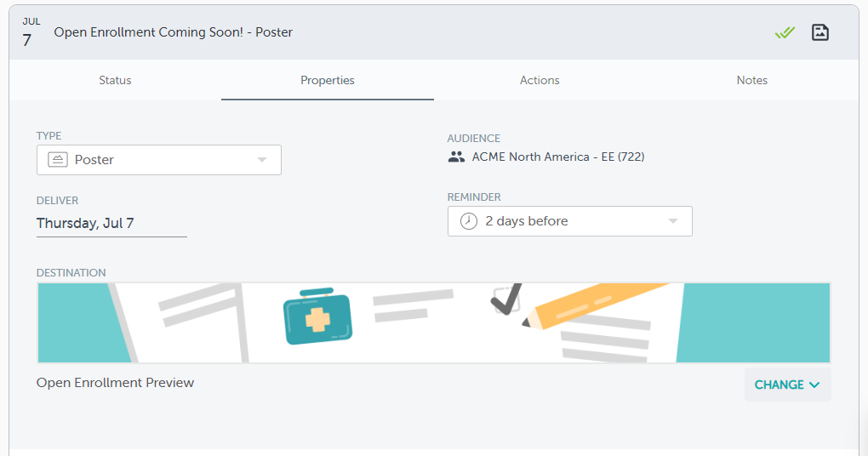Click the medical kit illustration in banner
The height and width of the screenshot is (456, 868).
pyautogui.click(x=317, y=319)
